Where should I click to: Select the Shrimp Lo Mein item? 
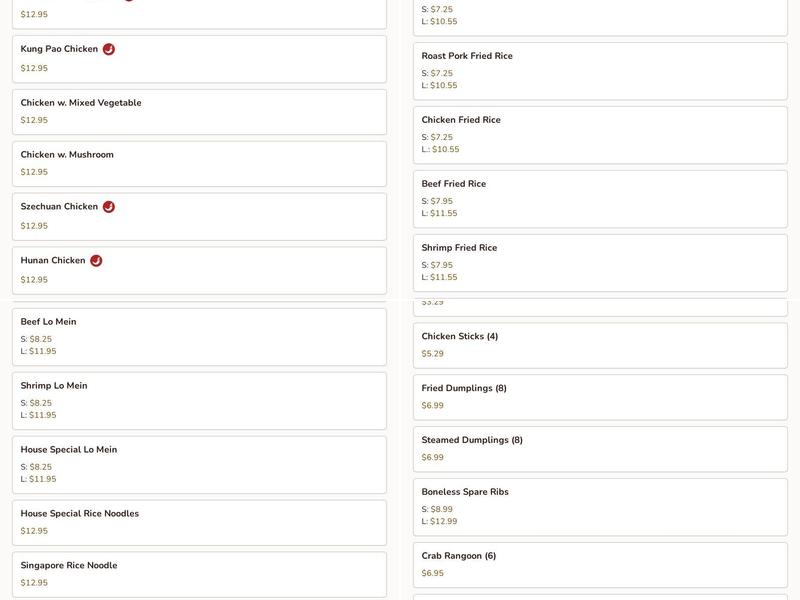click(x=199, y=400)
